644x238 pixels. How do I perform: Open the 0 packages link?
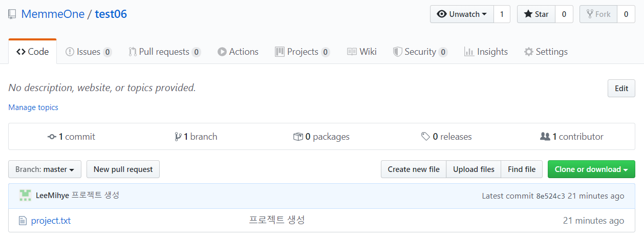pos(321,137)
